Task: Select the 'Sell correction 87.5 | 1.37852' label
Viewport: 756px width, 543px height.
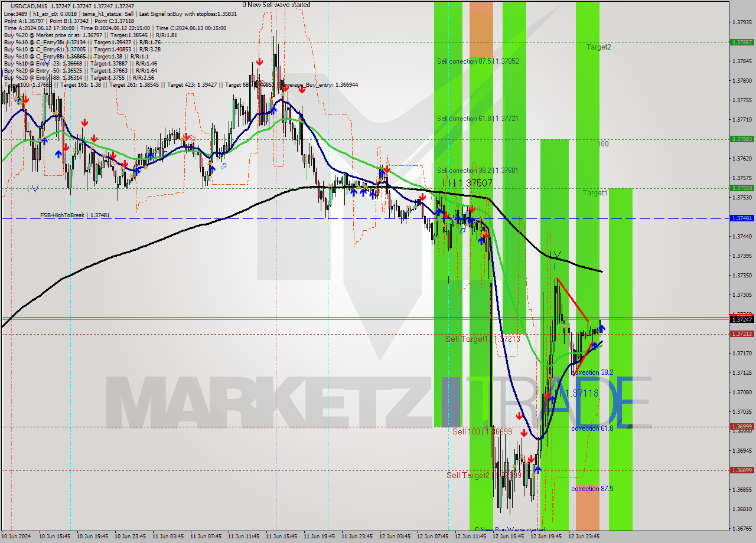Action: [x=478, y=61]
